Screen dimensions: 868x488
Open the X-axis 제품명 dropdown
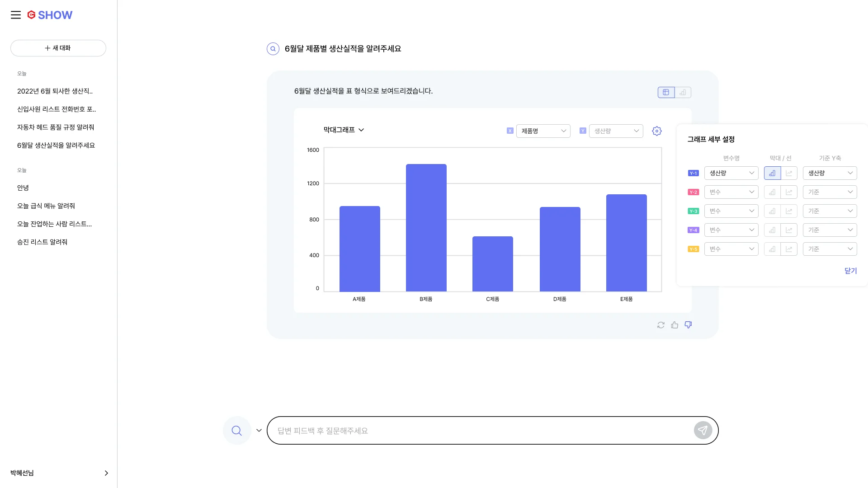click(x=543, y=131)
